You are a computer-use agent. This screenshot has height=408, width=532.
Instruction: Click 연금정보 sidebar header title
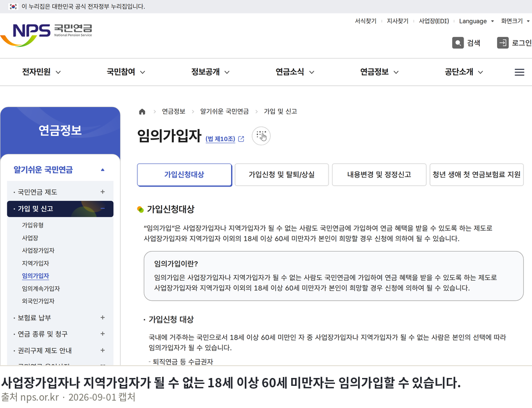(x=60, y=130)
